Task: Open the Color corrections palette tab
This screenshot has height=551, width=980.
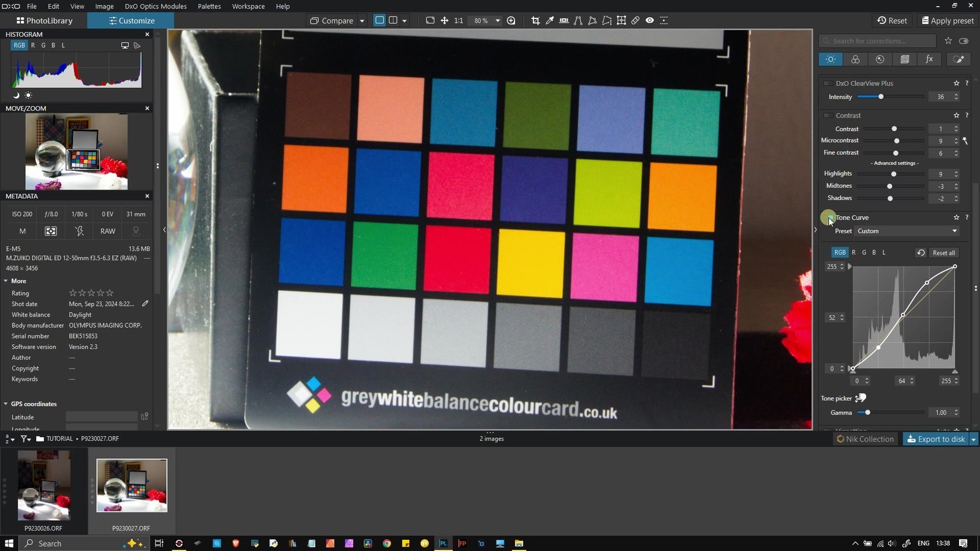Action: tap(855, 59)
